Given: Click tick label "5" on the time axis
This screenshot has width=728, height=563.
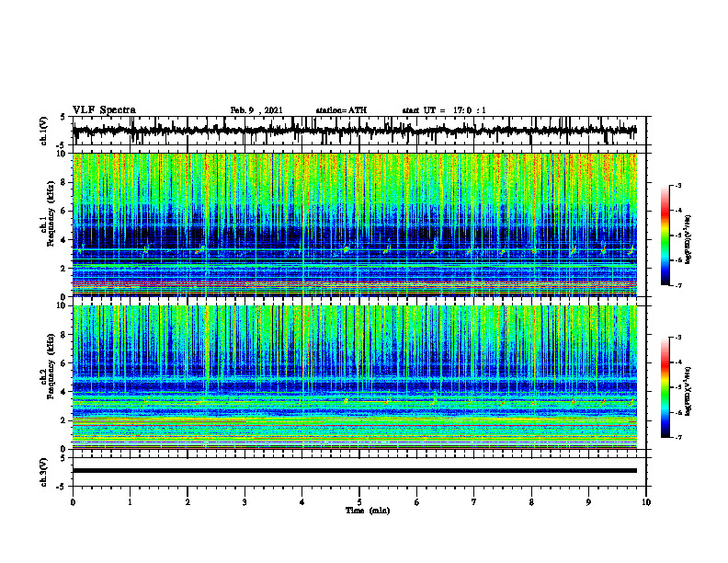Looking at the screenshot, I should tap(359, 502).
